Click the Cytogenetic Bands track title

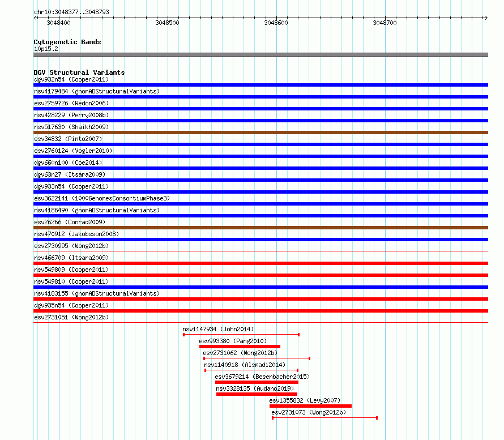coord(67,42)
